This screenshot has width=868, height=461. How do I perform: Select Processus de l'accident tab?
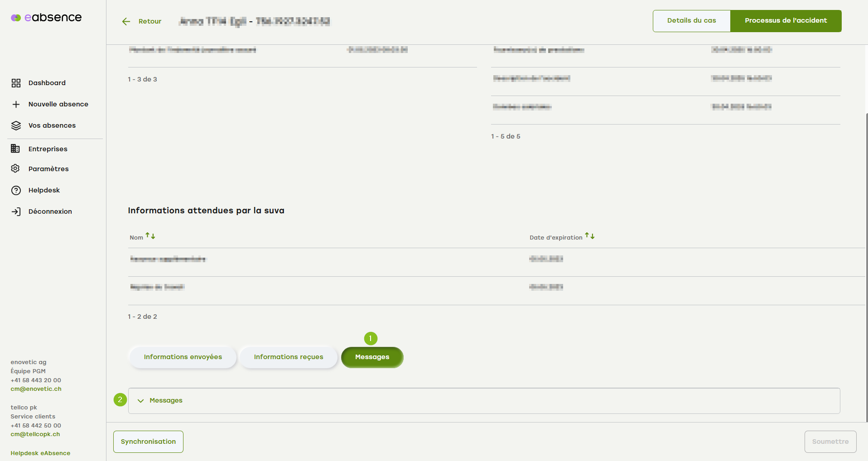point(786,21)
